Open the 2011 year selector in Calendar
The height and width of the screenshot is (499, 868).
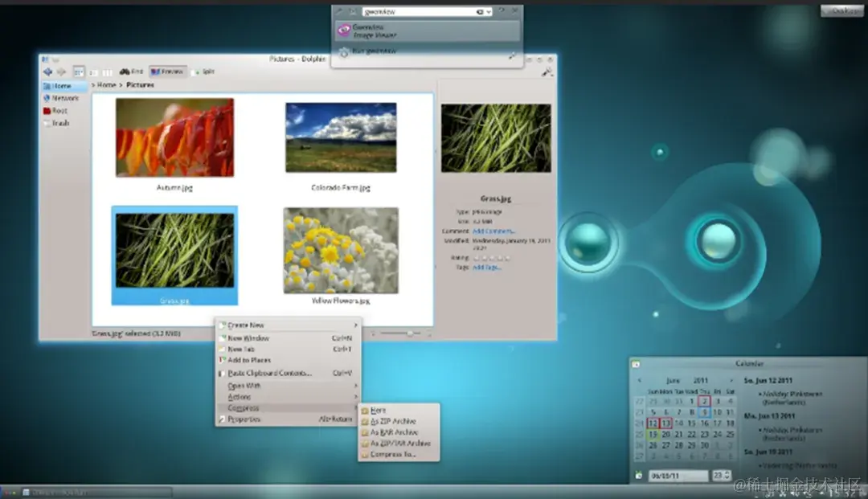701,381
